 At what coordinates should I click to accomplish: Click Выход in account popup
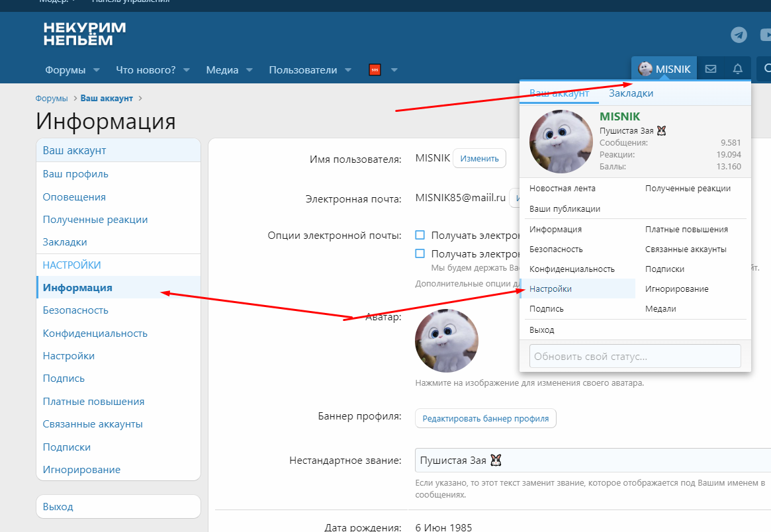[x=542, y=330]
